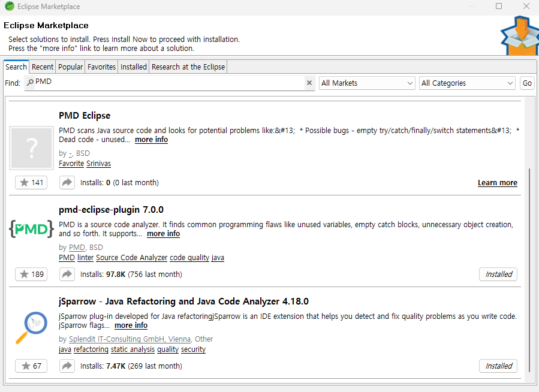Image resolution: width=539 pixels, height=392 pixels.
Task: Click the pmd-eclipse-plugin 7.0.0 title
Action: [x=111, y=210]
